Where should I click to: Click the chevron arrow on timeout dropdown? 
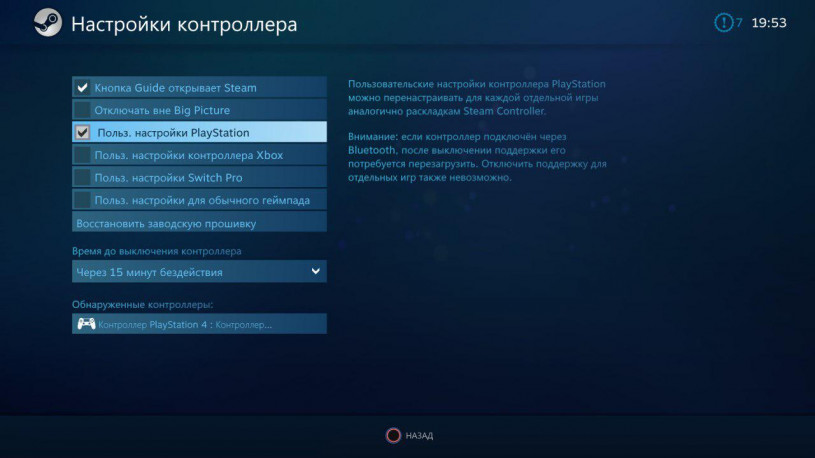[315, 271]
